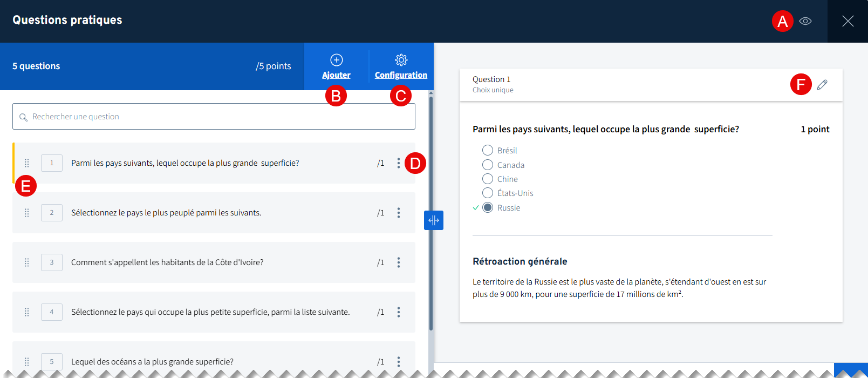868x378 pixels.
Task: Click the plus icon to add a question
Action: click(336, 60)
